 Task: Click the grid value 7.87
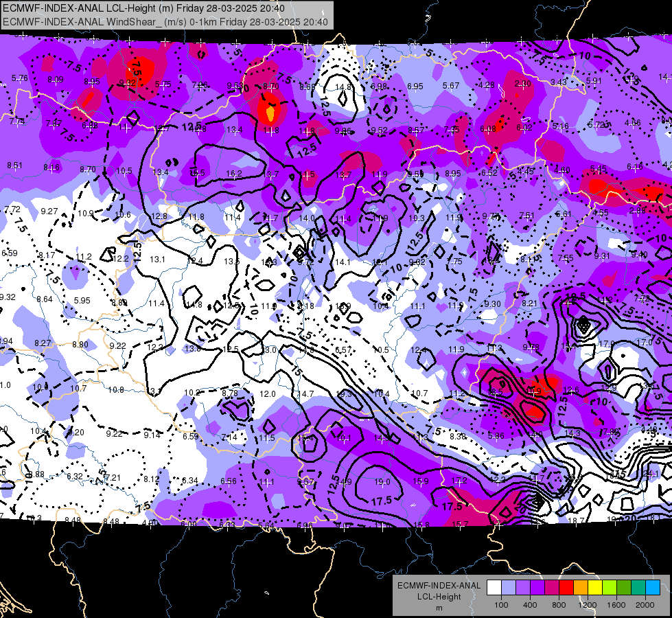point(54,124)
